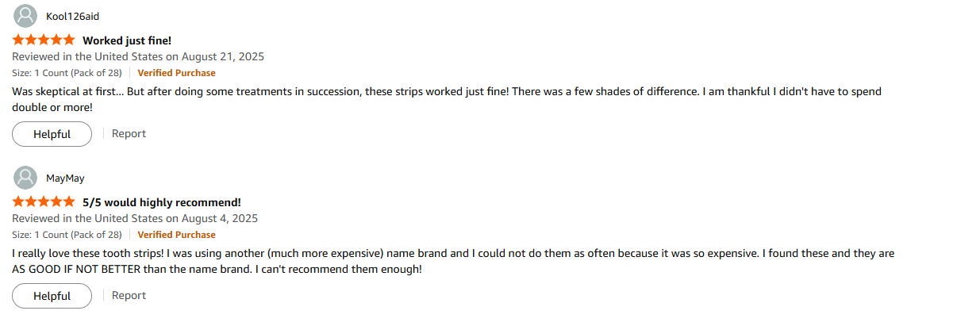Viewport: 980px width, 326px height.
Task: Click the review text starting 'Was skeptical at first'
Action: click(x=444, y=92)
